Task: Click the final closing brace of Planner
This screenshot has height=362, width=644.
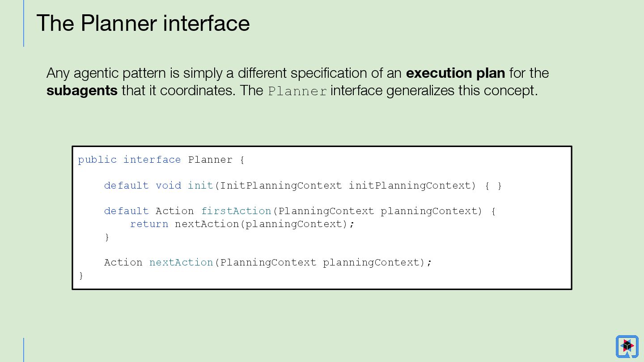Action: [81, 276]
